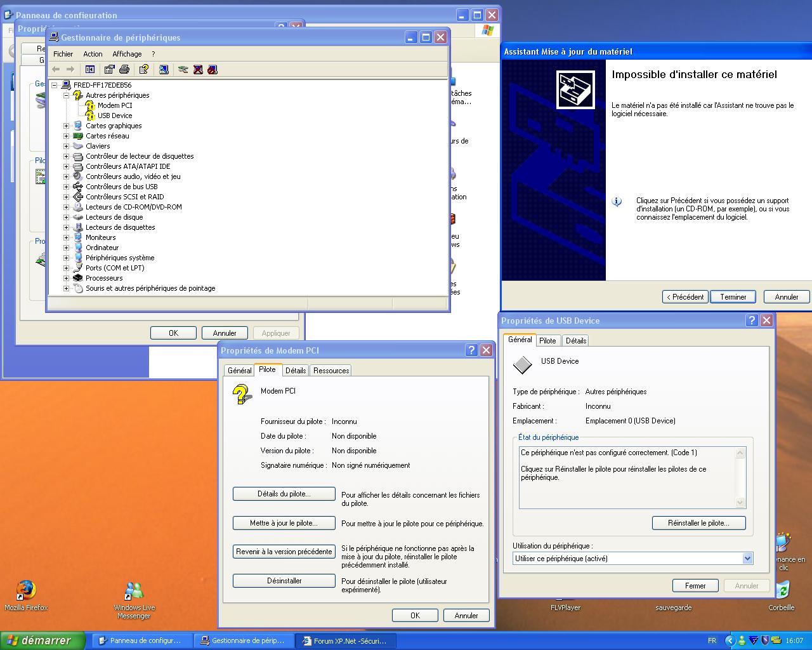Screen dimensions: 812x650
Task: Switch to Détails tab in USB Device properties
Action: 576,341
